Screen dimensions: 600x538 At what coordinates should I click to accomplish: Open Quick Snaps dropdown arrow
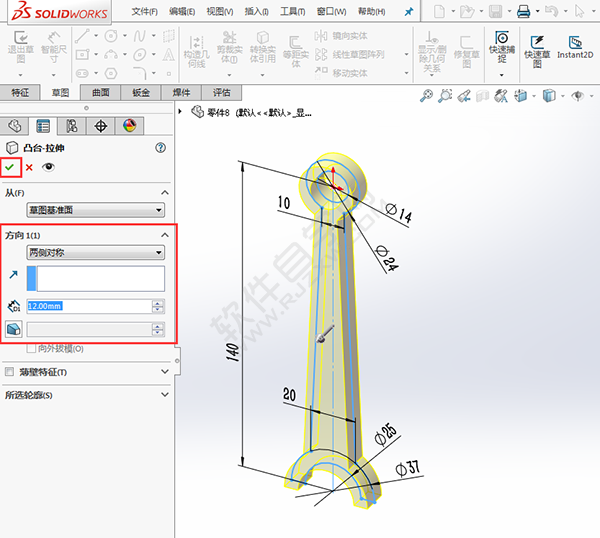502,75
